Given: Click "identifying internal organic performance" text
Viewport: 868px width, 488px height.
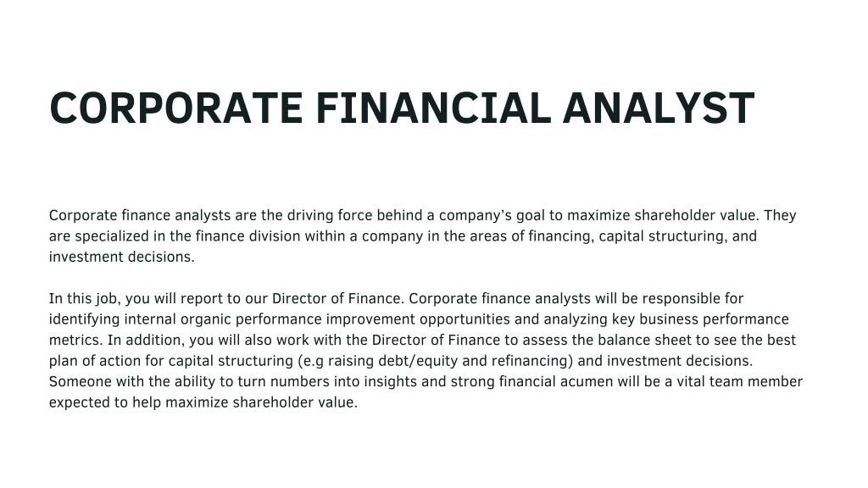Looking at the screenshot, I should (x=186, y=319).
